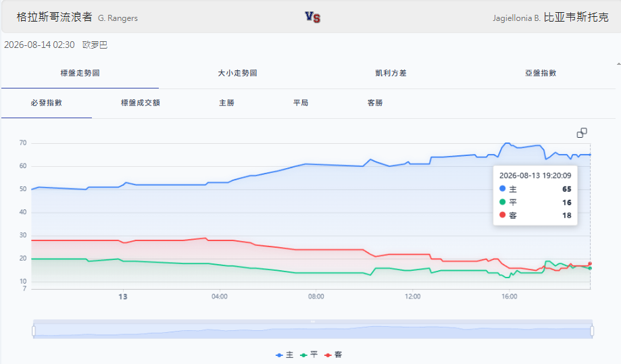The width and height of the screenshot is (621, 364).
Task: Select the 標盤成交額 sub-tab
Action: coord(140,103)
